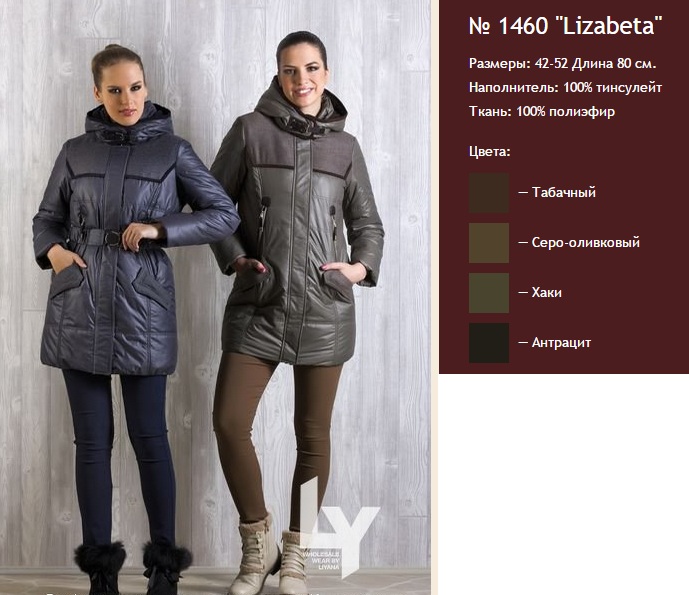Image resolution: width=689 pixels, height=595 pixels.
Task: Click the model in the blue-grey jacket
Action: pyautogui.click(x=127, y=308)
